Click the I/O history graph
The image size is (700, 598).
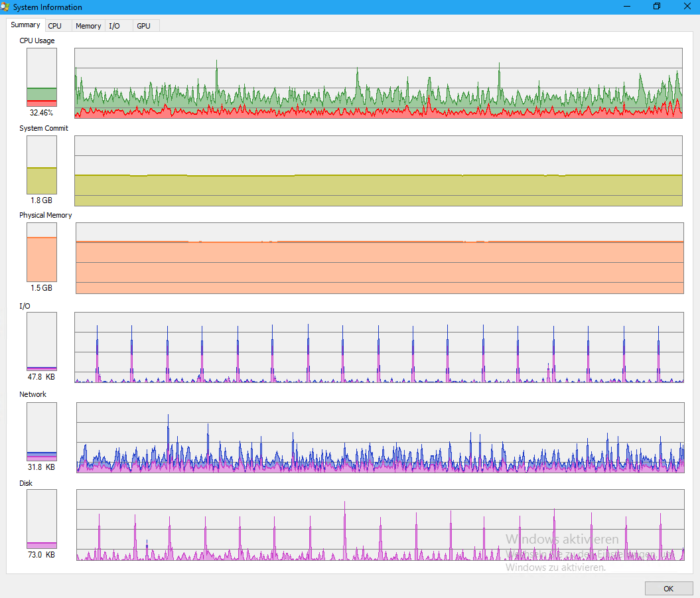point(378,347)
